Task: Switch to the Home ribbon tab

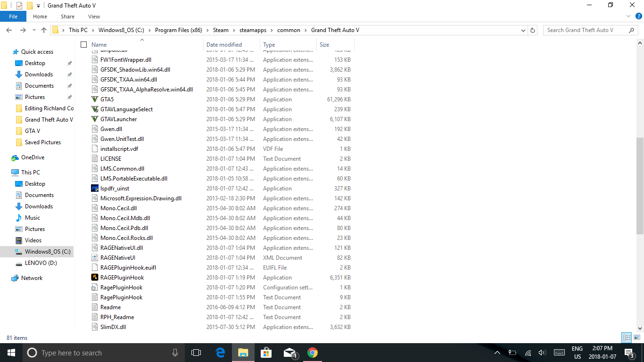Action: tap(40, 16)
